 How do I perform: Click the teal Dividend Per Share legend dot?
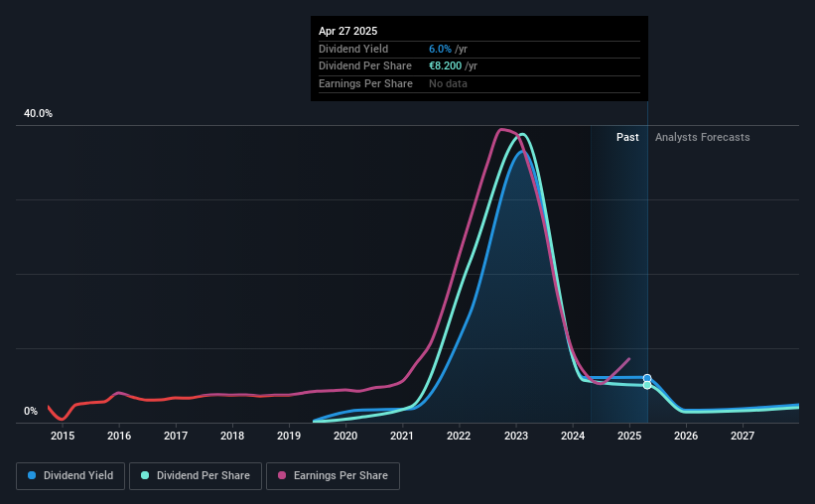pos(145,475)
